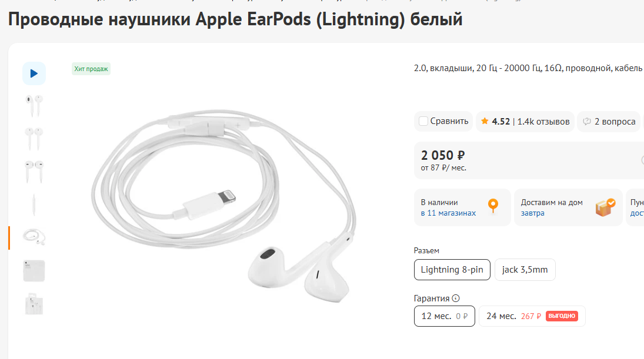Select the first earbuds thumbnail
Viewport: 644px width, 359px height.
coord(34,106)
